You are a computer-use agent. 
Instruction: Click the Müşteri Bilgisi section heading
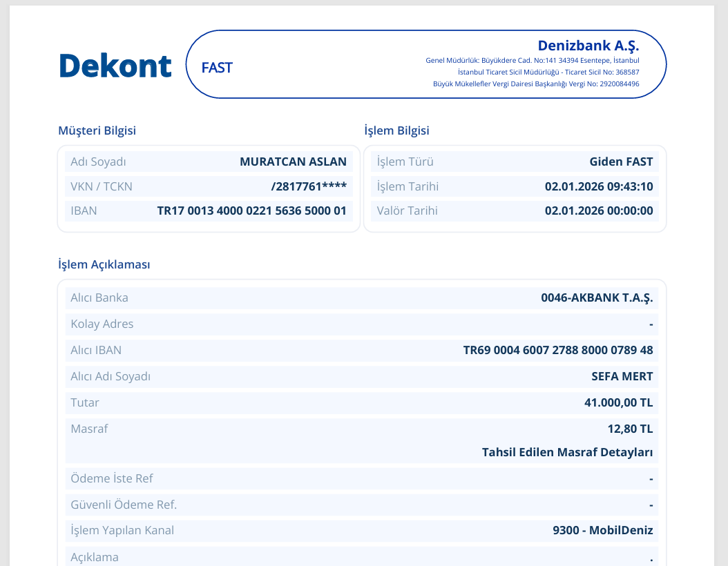97,130
